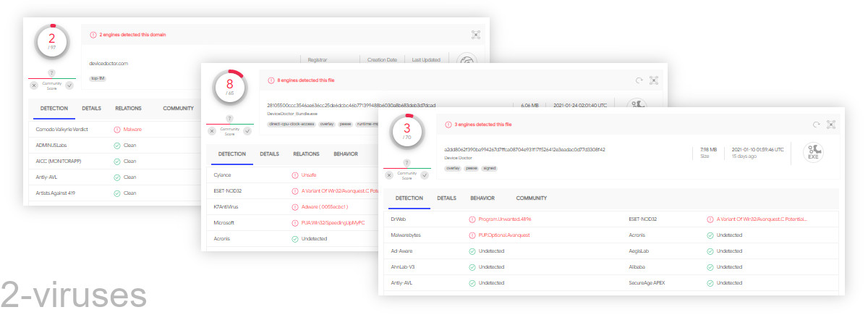Screen dimensions: 868x315
Task: Click the warning icon beside Program.Unwanted.4896
Action: click(x=472, y=219)
